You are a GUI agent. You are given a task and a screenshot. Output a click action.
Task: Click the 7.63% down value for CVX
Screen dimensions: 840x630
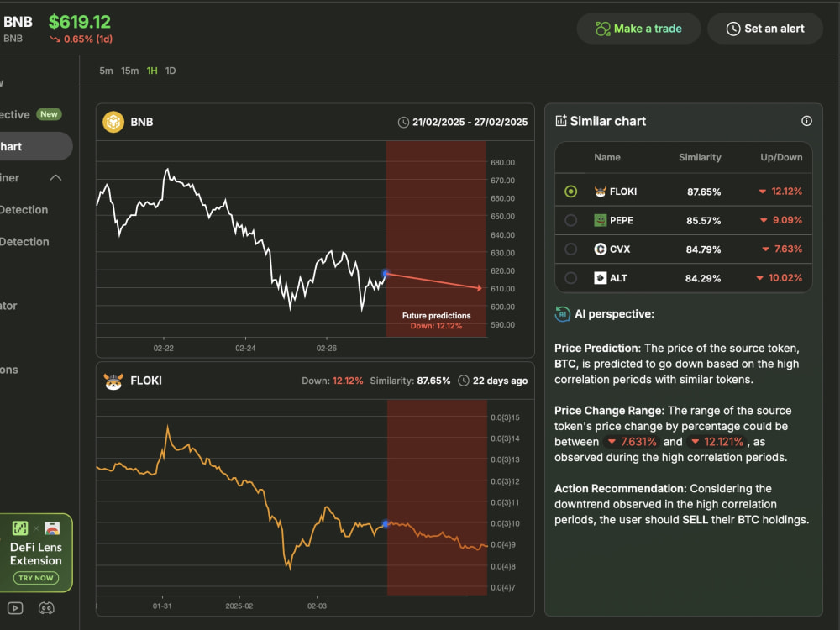click(782, 249)
